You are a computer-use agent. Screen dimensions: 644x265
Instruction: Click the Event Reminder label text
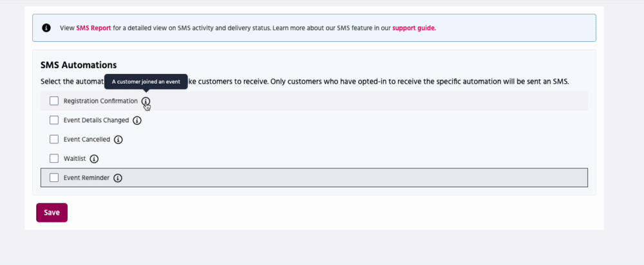pos(86,178)
